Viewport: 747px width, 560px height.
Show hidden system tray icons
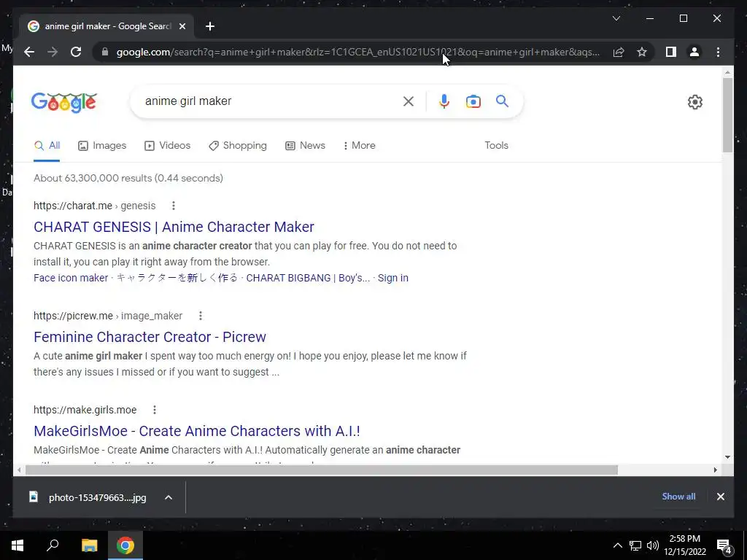(x=617, y=545)
